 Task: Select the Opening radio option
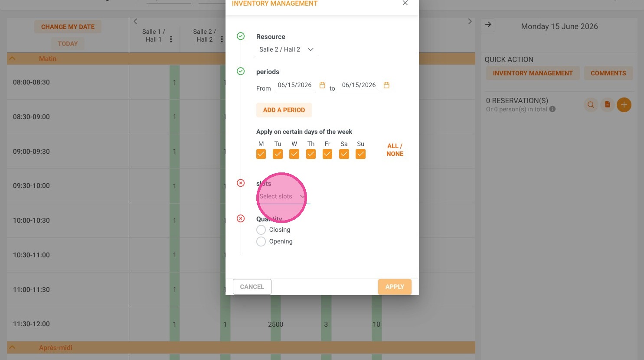[261, 242]
